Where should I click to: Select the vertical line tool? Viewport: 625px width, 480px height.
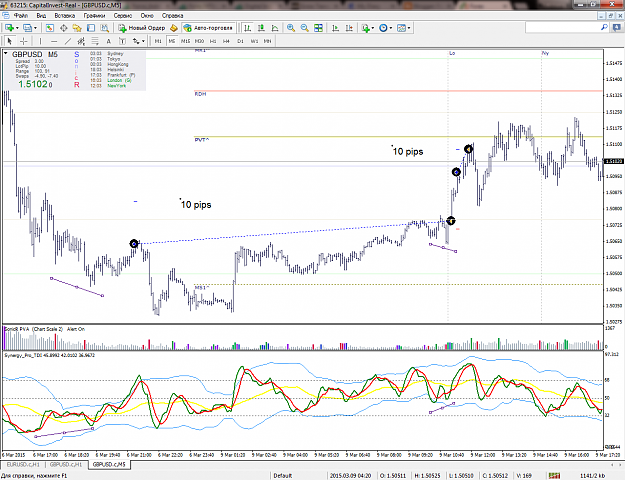pos(40,41)
